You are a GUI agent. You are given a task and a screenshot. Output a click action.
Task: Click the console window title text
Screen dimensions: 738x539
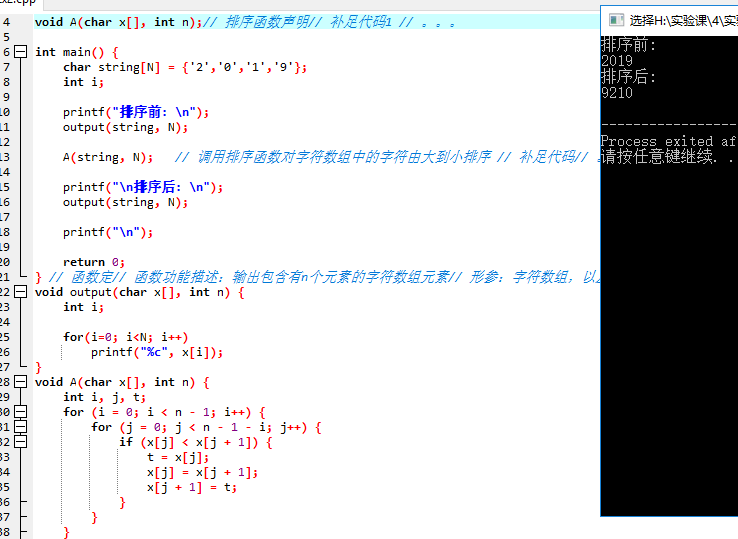coord(683,20)
